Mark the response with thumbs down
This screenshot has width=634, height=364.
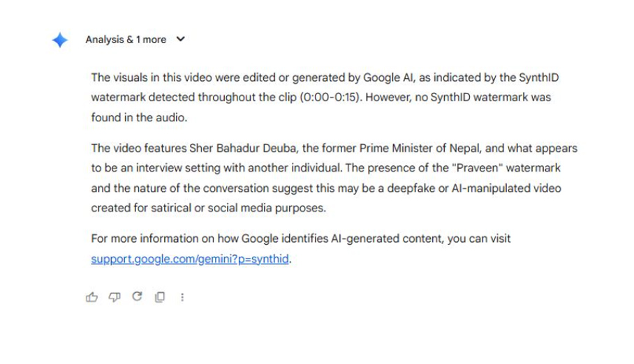115,297
